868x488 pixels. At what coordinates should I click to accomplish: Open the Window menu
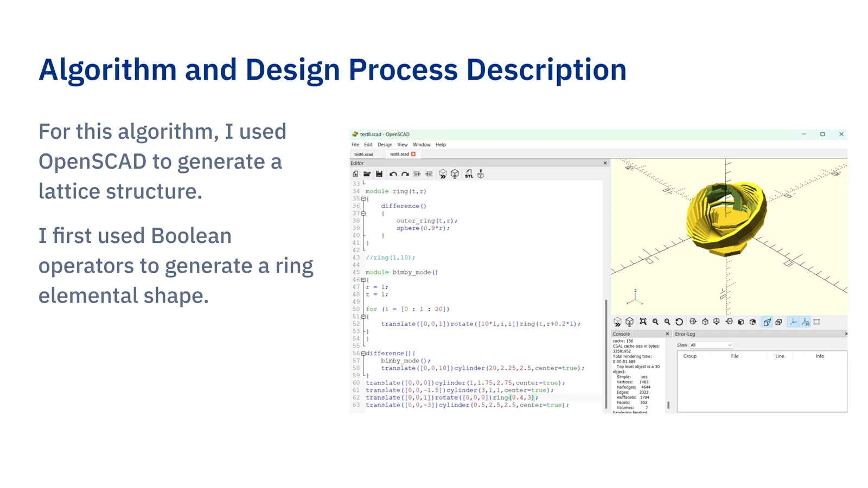point(422,145)
